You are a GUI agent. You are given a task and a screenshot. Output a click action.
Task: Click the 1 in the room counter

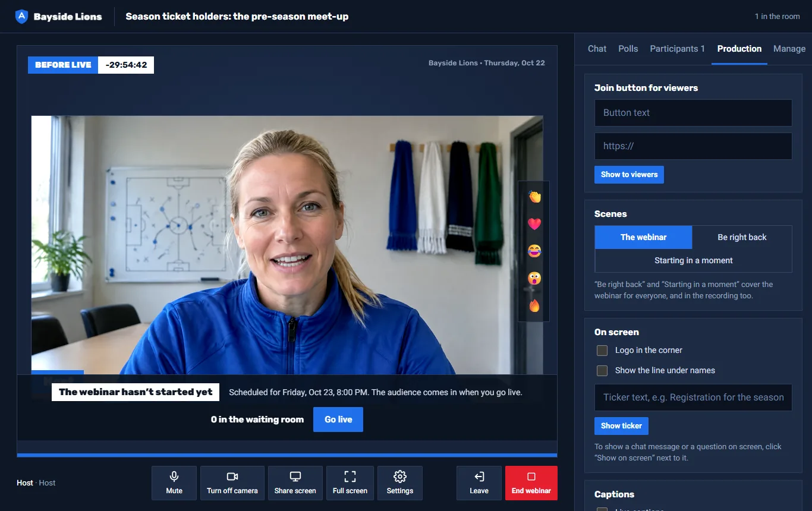[778, 17]
